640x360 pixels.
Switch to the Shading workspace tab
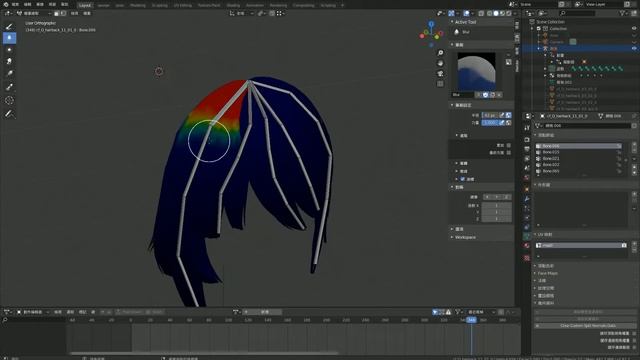pyautogui.click(x=233, y=5)
